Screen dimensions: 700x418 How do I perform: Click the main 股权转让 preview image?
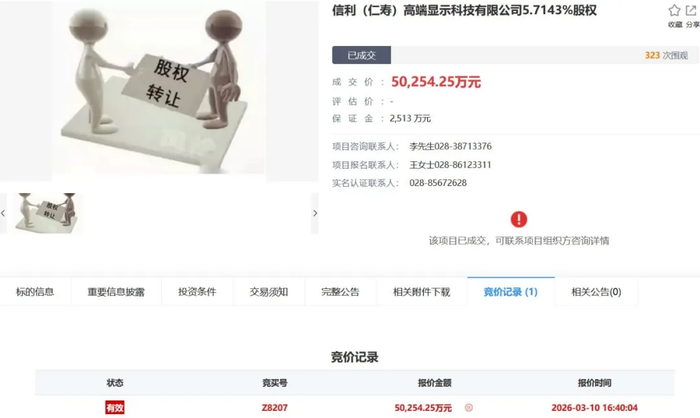click(159, 91)
